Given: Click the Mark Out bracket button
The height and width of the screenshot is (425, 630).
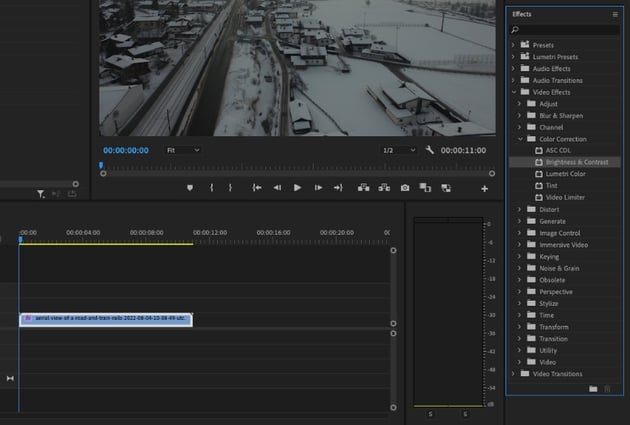Looking at the screenshot, I should click(x=230, y=188).
